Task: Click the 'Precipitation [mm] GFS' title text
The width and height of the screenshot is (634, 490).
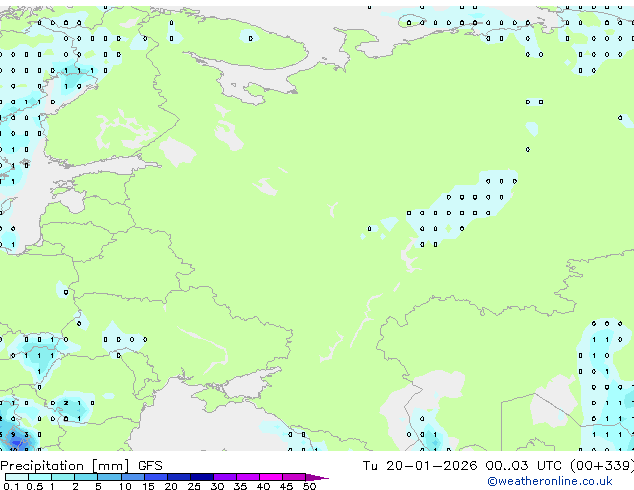Action: pyautogui.click(x=81, y=466)
